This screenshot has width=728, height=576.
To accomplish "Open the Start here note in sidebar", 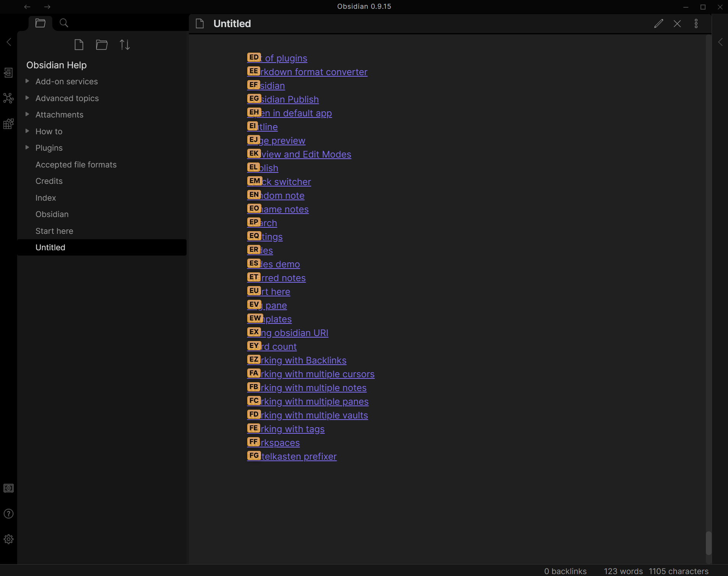I will pyautogui.click(x=102, y=231).
